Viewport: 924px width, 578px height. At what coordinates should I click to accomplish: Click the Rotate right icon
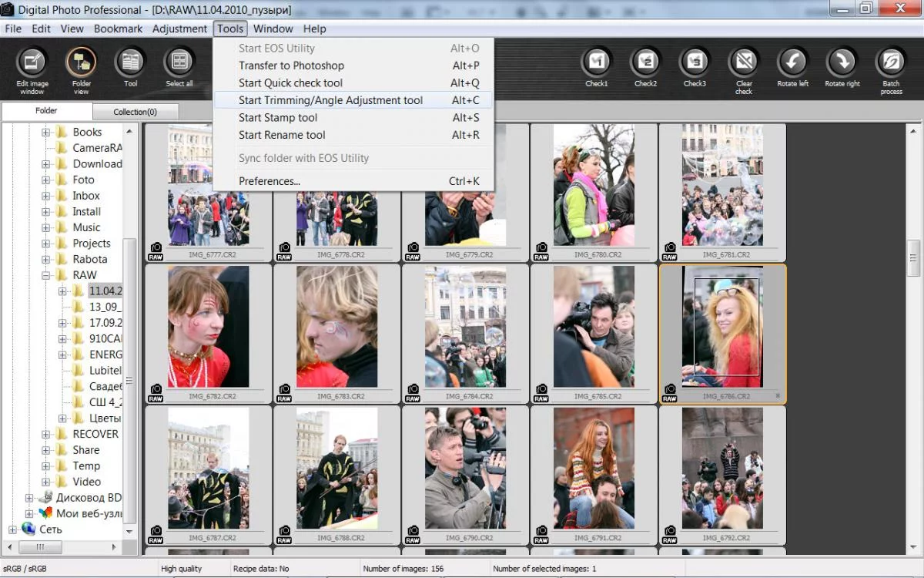click(842, 62)
